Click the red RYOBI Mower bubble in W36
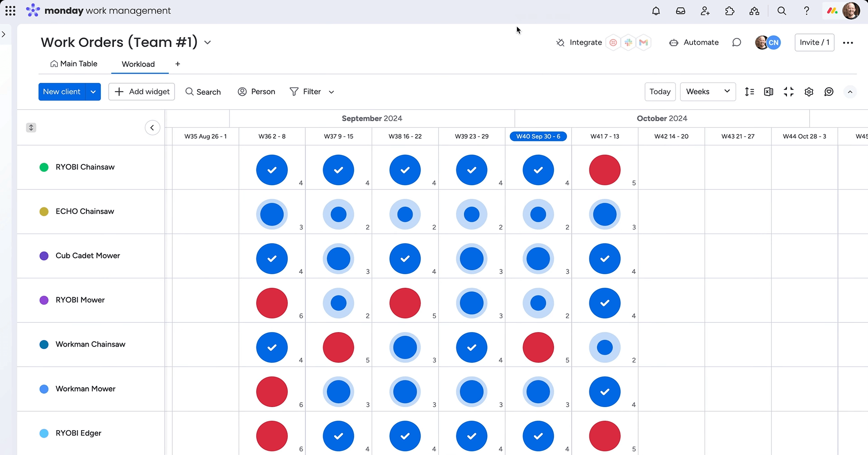The image size is (868, 455). click(272, 303)
